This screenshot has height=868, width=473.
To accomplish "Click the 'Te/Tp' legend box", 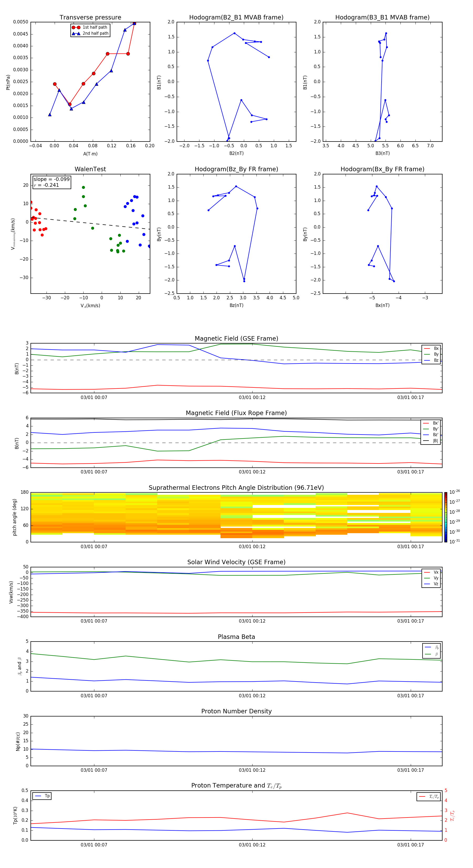I will point(428,796).
